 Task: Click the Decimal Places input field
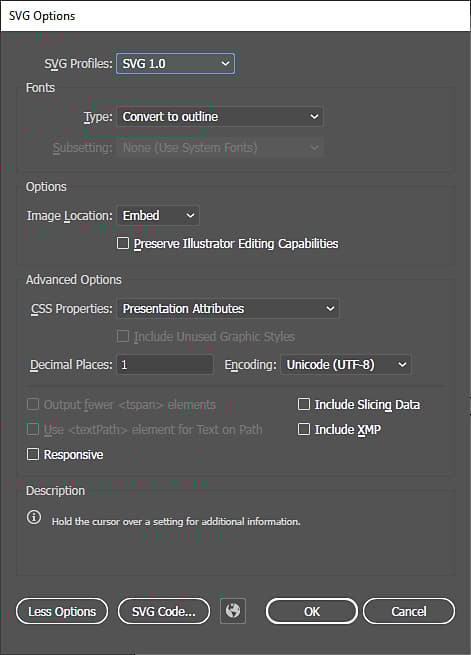(x=165, y=365)
